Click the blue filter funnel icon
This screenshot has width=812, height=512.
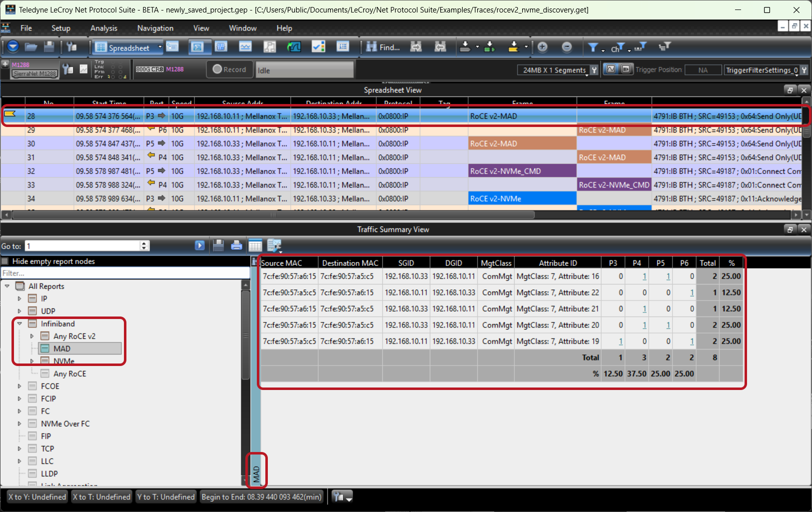click(x=593, y=47)
